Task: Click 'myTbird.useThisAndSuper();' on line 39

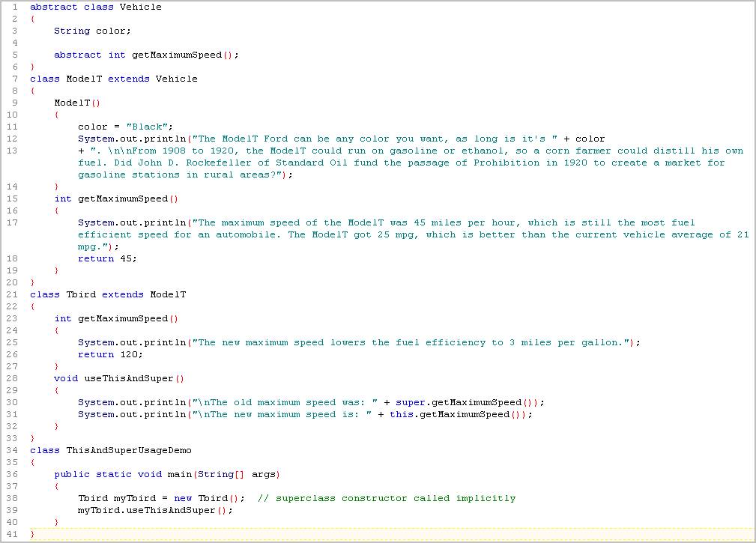Action: point(155,511)
